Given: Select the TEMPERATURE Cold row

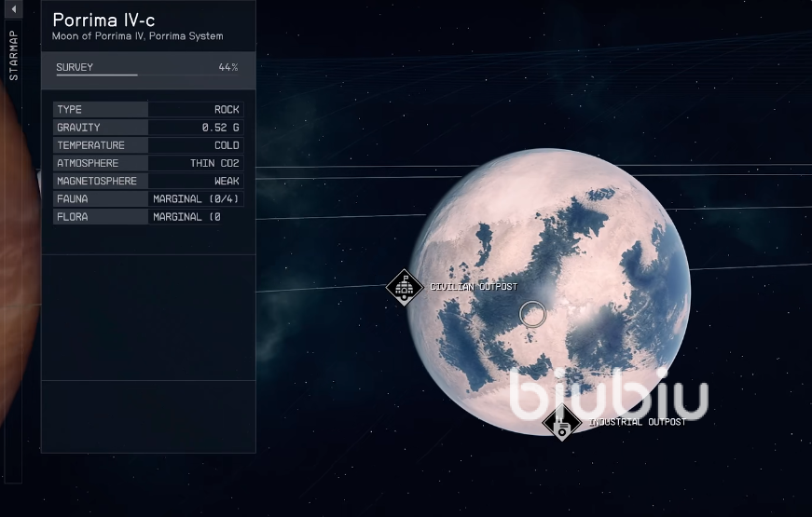Looking at the screenshot, I should coord(147,145).
